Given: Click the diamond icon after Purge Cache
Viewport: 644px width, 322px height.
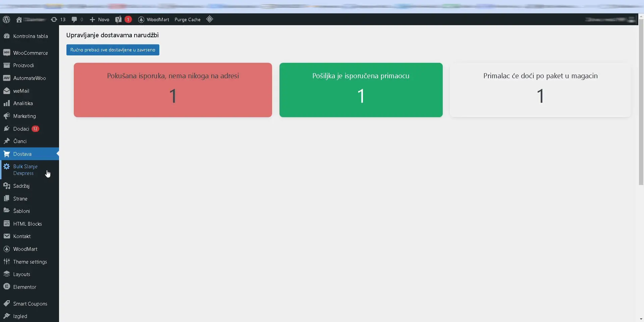Looking at the screenshot, I should [210, 19].
